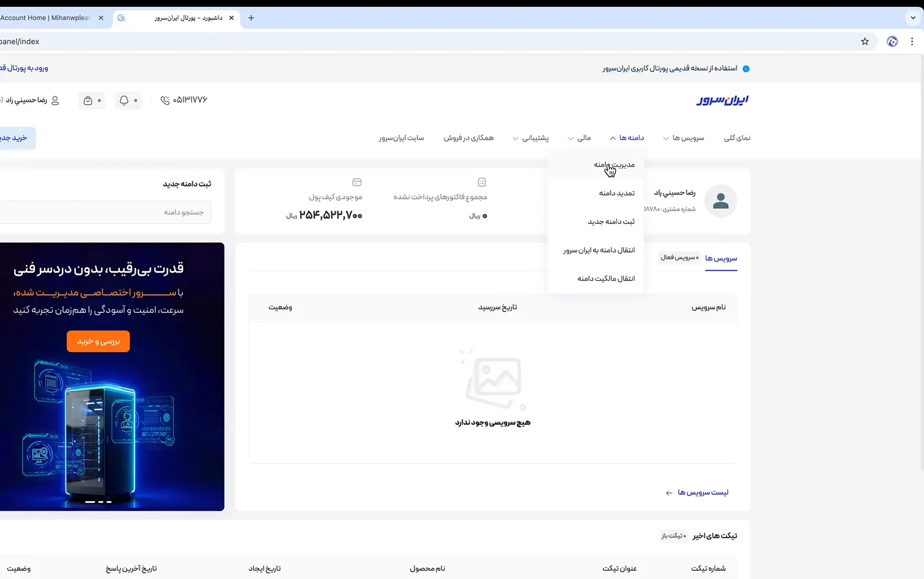924x579 pixels.
Task: Click the wallet balance card icon
Action: pos(357,182)
